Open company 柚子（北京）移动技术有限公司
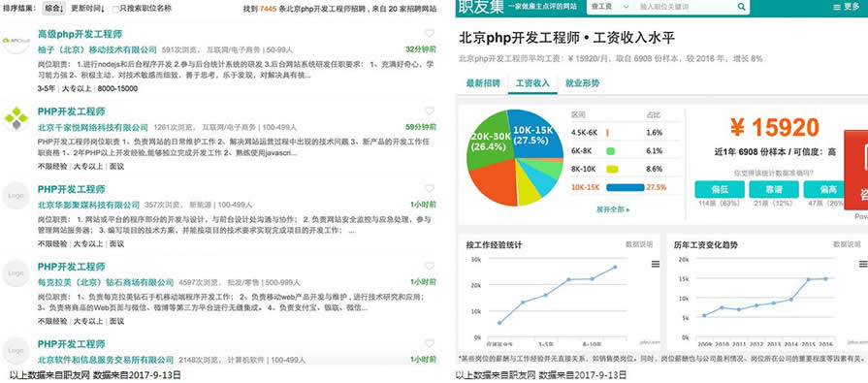The width and height of the screenshot is (868, 383). pyautogui.click(x=97, y=49)
